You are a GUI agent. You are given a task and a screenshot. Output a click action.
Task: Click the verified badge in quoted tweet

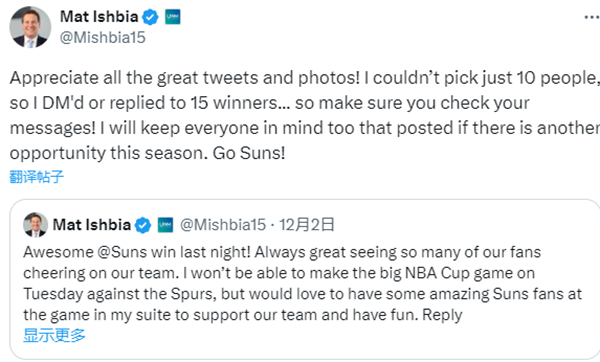click(143, 225)
